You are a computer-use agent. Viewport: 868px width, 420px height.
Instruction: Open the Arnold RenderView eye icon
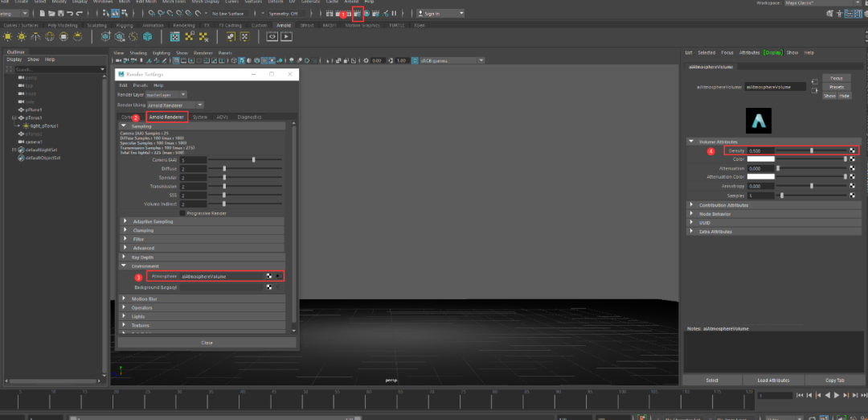pyautogui.click(x=272, y=36)
